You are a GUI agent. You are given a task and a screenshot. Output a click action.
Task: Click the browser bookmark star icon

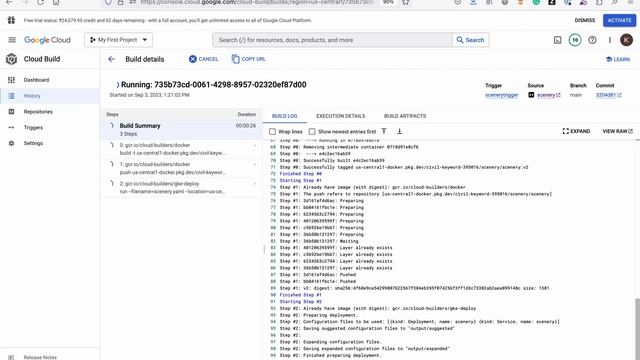point(406,2)
